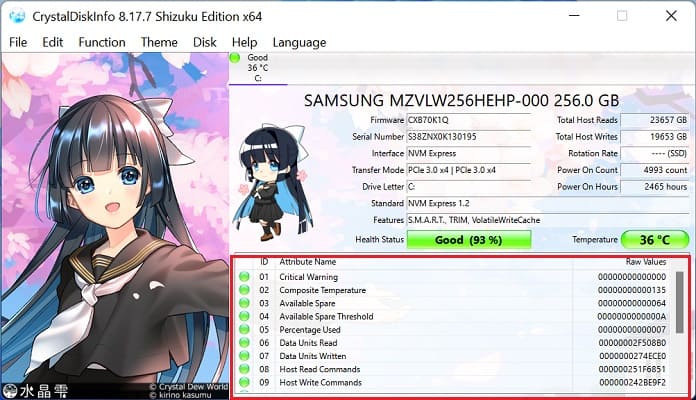The width and height of the screenshot is (696, 400).
Task: Click the Percentage Used green status circle
Action: tap(244, 329)
